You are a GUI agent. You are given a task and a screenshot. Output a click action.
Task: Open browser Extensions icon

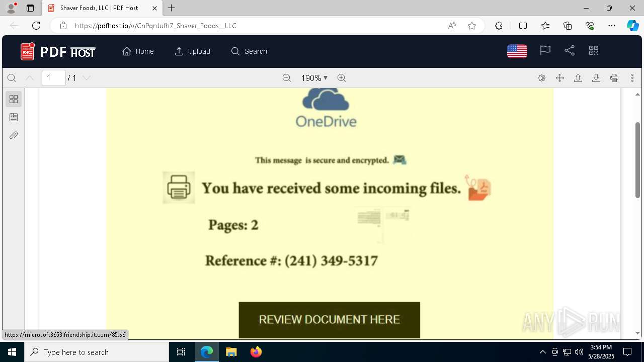(x=499, y=26)
